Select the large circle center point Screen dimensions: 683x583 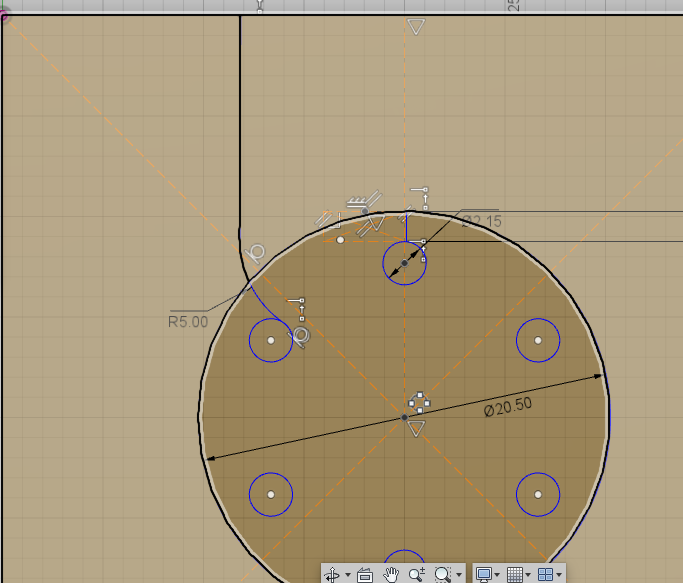pos(405,417)
